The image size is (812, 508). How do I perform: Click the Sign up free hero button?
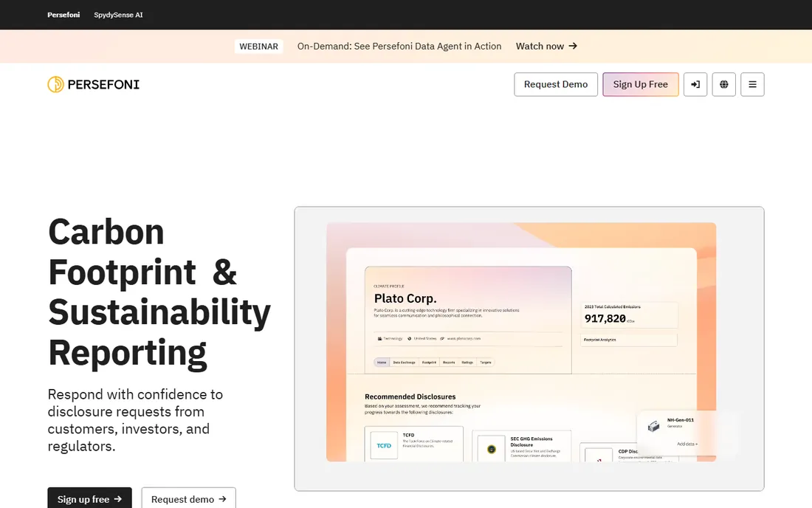(89, 498)
